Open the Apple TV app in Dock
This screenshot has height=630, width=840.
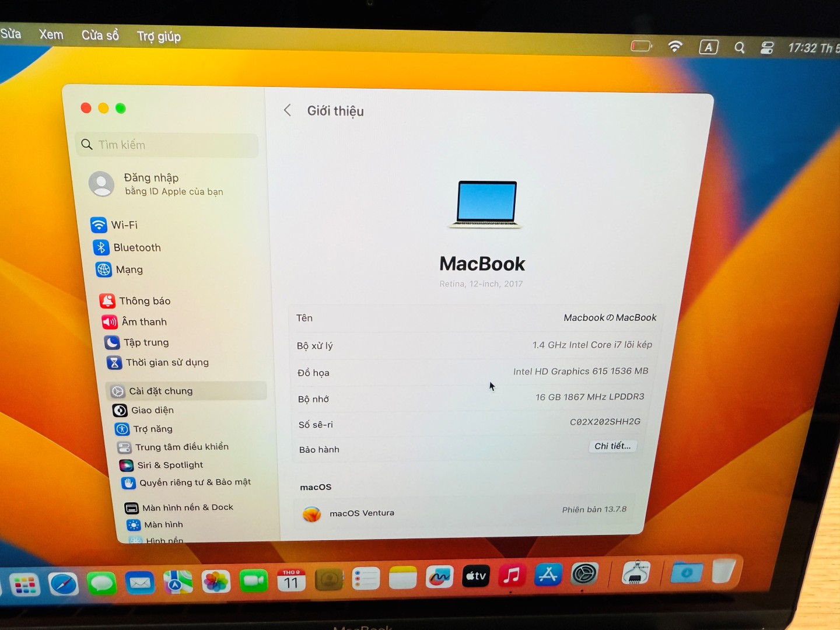475,576
